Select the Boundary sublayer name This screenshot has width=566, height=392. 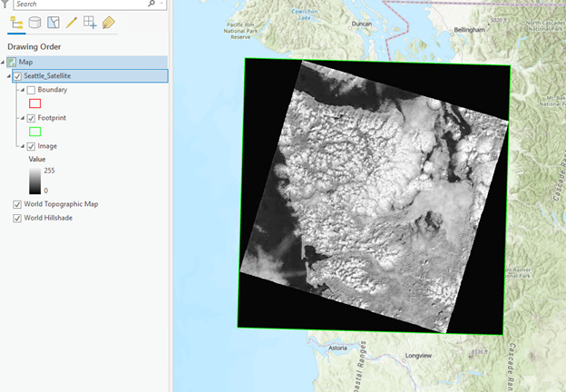(53, 90)
